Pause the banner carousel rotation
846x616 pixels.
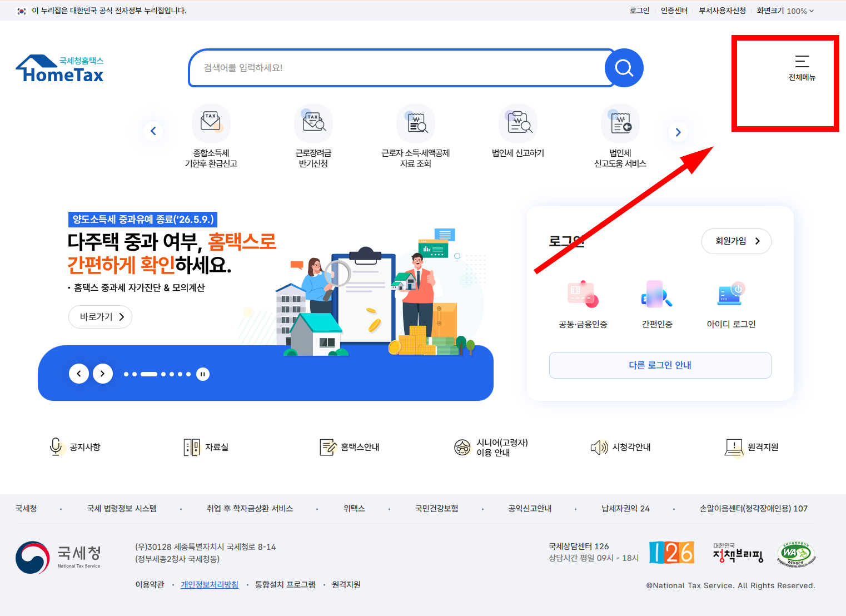[202, 374]
